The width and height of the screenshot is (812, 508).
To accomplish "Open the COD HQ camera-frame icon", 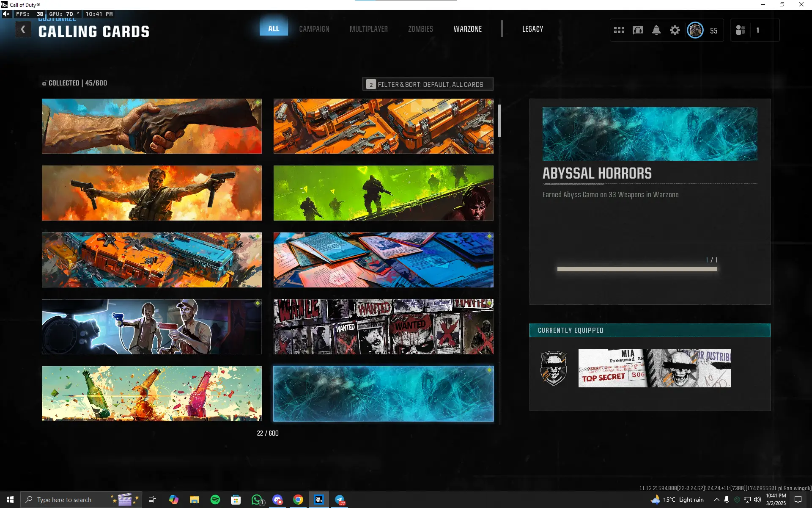I will click(x=638, y=30).
